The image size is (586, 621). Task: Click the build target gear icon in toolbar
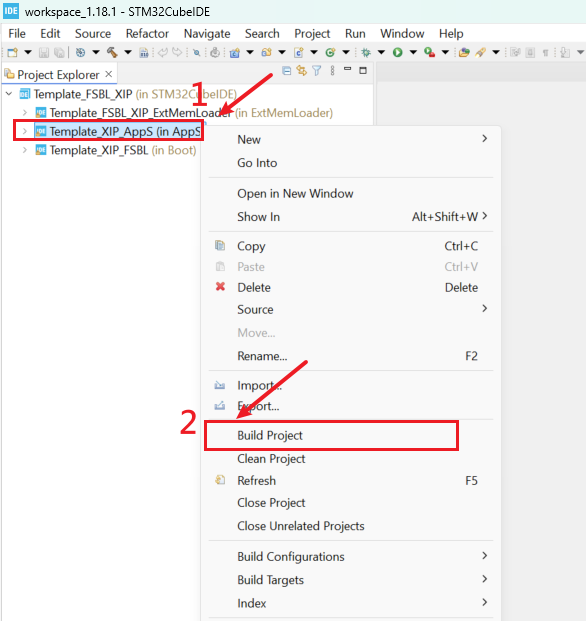click(80, 52)
